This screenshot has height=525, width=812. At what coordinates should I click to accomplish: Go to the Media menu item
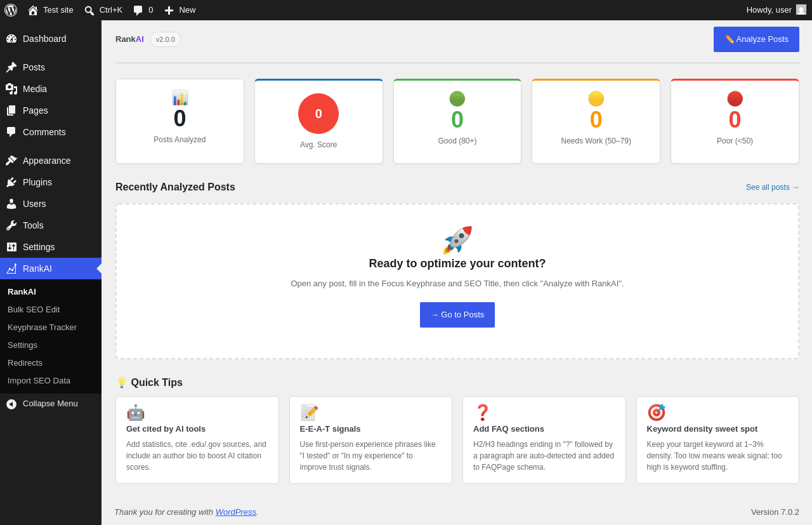(x=51, y=89)
